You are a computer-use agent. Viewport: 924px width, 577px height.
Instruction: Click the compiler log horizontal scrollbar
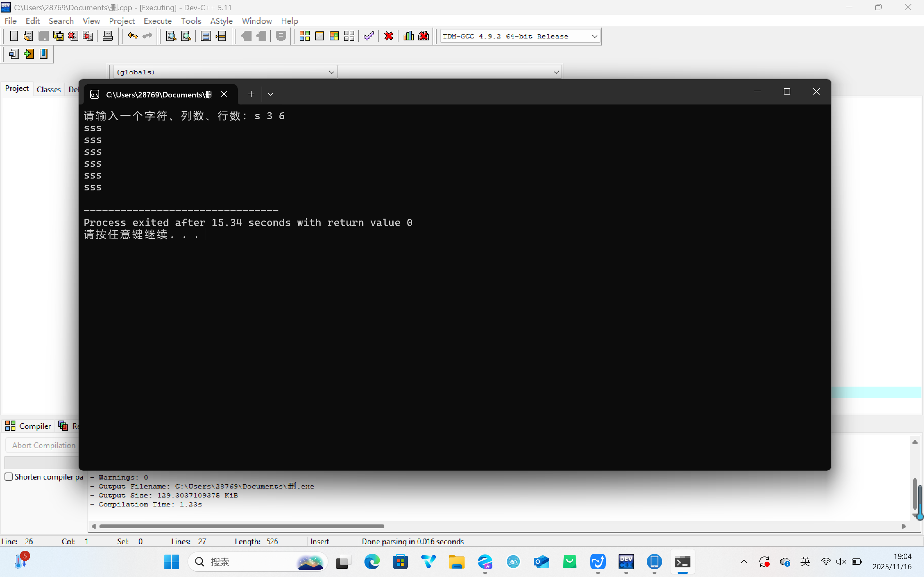[x=241, y=526]
